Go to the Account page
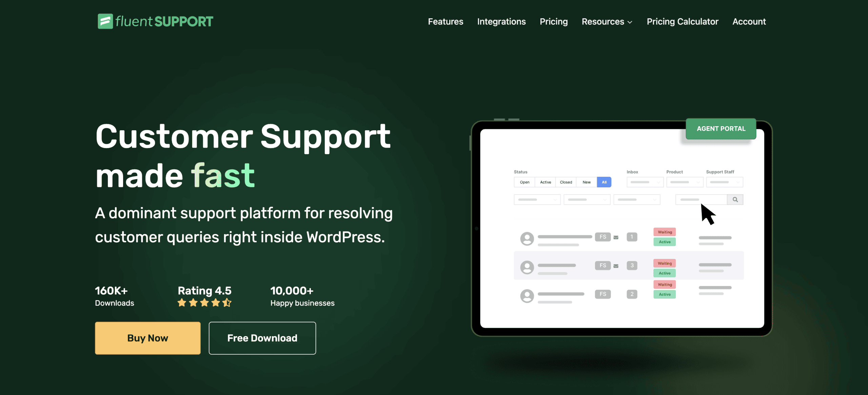Image resolution: width=868 pixels, height=395 pixels. 749,21
